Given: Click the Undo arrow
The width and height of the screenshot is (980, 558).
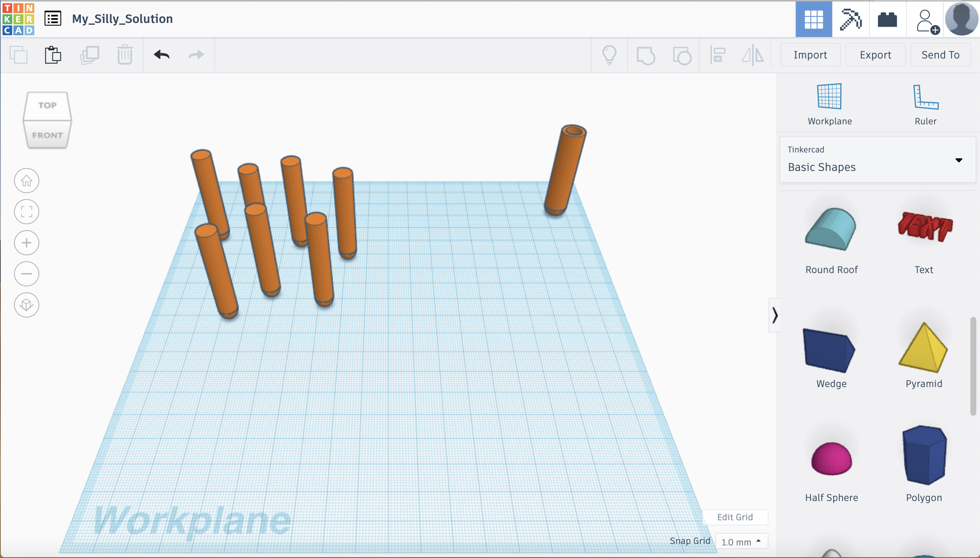Looking at the screenshot, I should [x=162, y=55].
